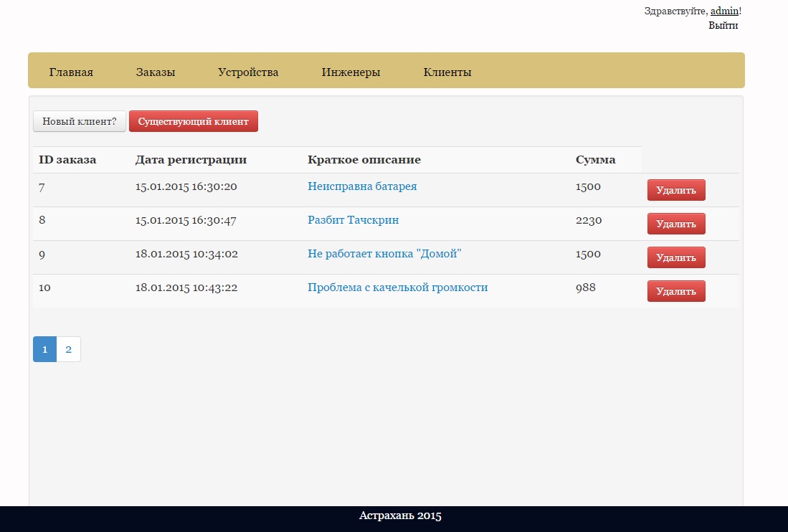Click the date 15.01.2015 16:30:20

[186, 186]
